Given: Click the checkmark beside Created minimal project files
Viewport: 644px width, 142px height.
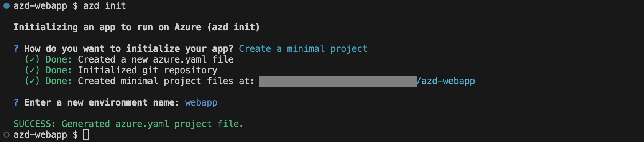Looking at the screenshot, I should tap(32, 81).
